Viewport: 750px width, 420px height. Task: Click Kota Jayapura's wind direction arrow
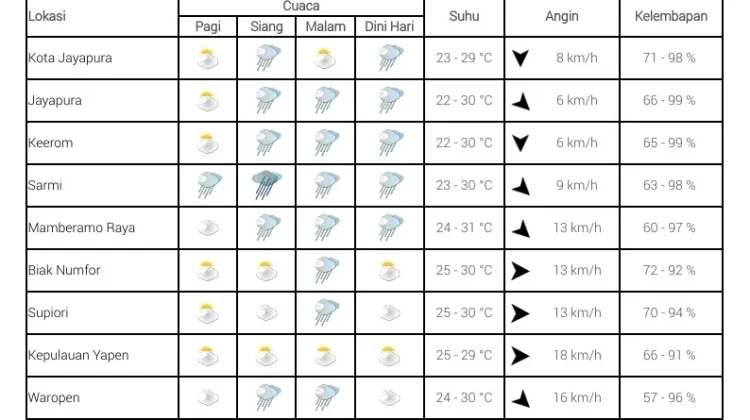click(520, 58)
